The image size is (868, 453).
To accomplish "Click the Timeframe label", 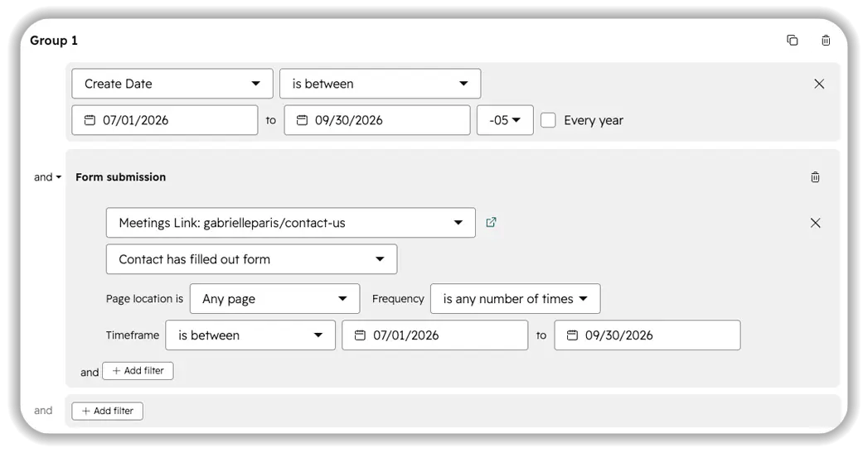I will (133, 335).
